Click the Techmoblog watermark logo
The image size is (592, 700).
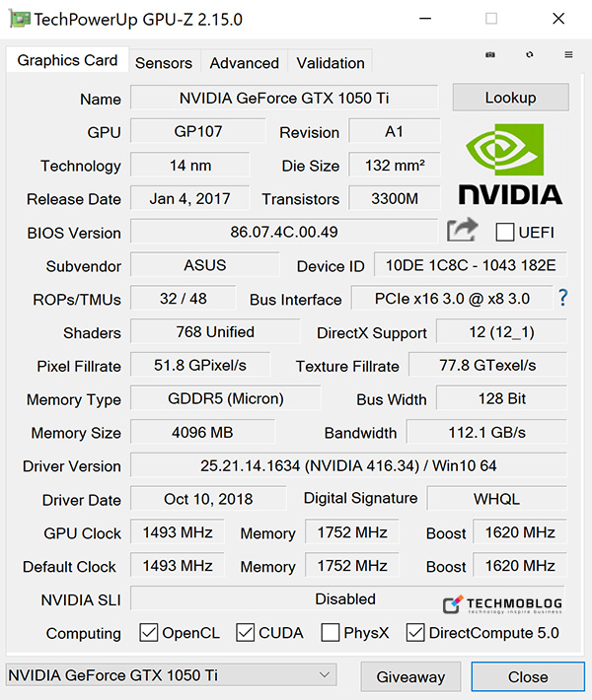click(503, 604)
